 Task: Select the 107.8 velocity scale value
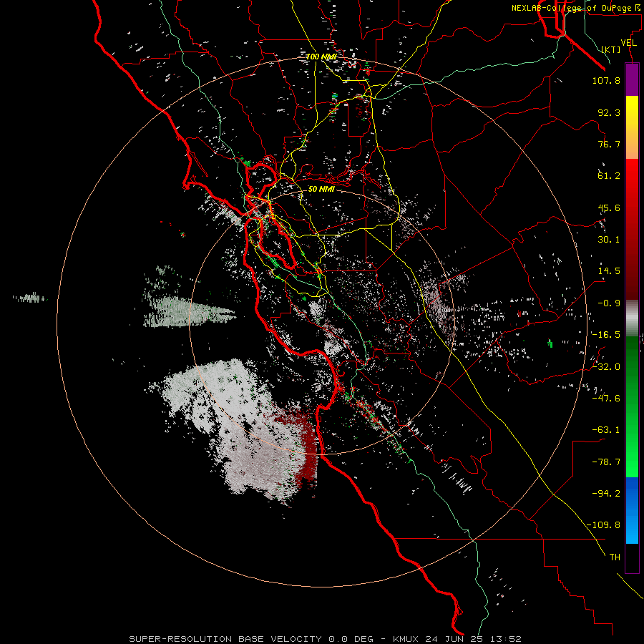click(606, 80)
